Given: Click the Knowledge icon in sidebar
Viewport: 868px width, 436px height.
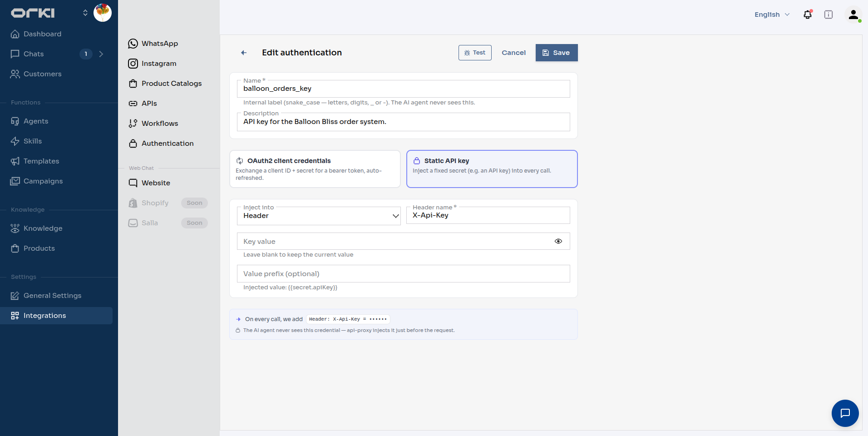Looking at the screenshot, I should (15, 228).
